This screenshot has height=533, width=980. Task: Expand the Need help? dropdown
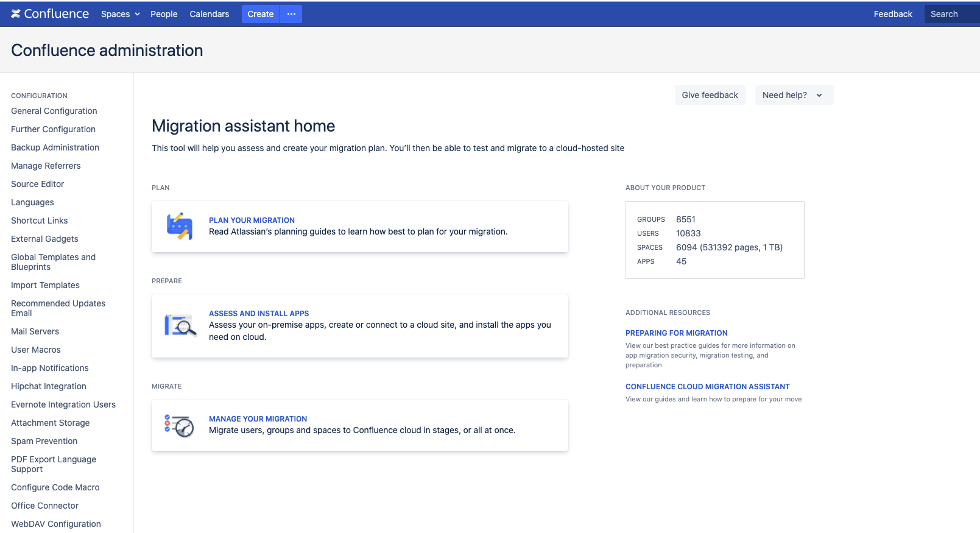[x=794, y=95]
